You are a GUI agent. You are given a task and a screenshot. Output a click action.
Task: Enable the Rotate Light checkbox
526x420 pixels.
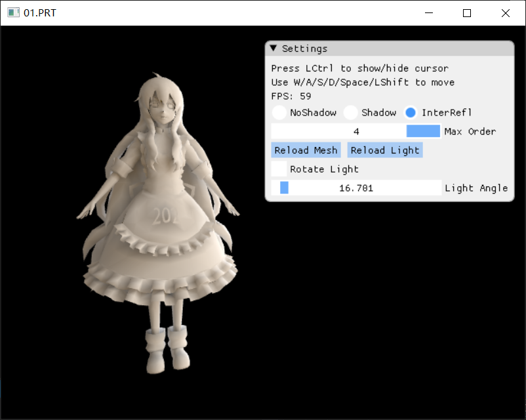279,169
